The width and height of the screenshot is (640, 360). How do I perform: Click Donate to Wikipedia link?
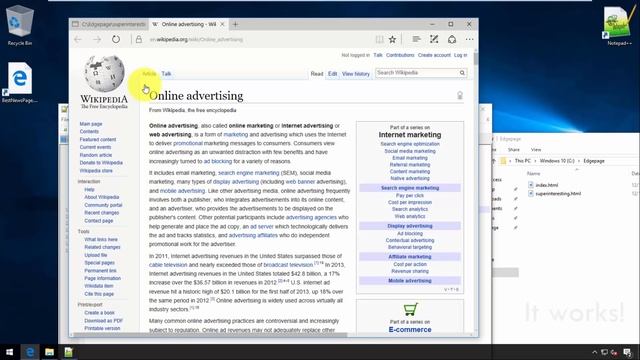click(x=101, y=163)
